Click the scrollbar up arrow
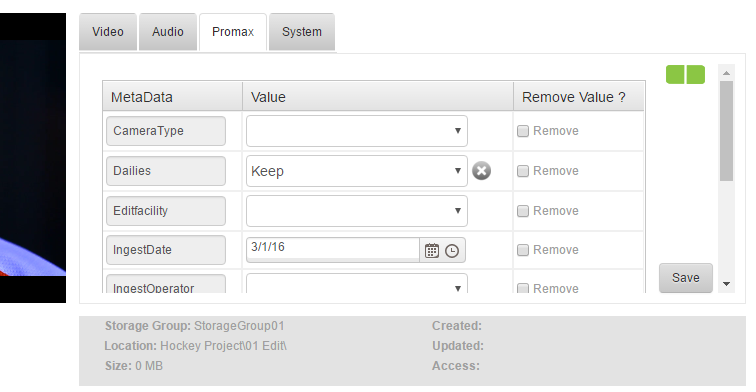The height and width of the screenshot is (392, 756). 726,73
